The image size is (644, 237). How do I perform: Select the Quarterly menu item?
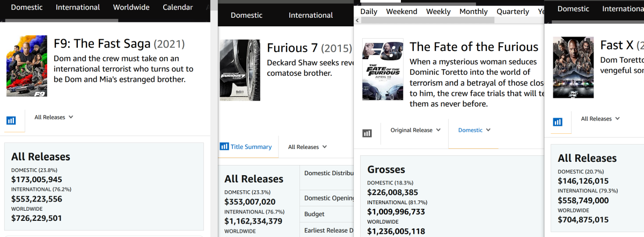pos(513,11)
